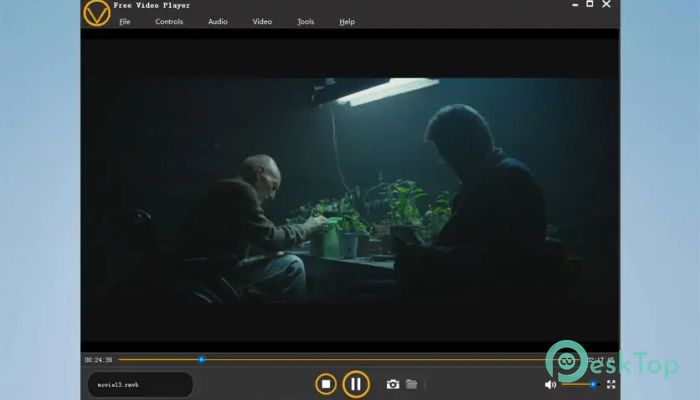700x400 pixels.
Task: Stop the video playback
Action: coord(326,384)
